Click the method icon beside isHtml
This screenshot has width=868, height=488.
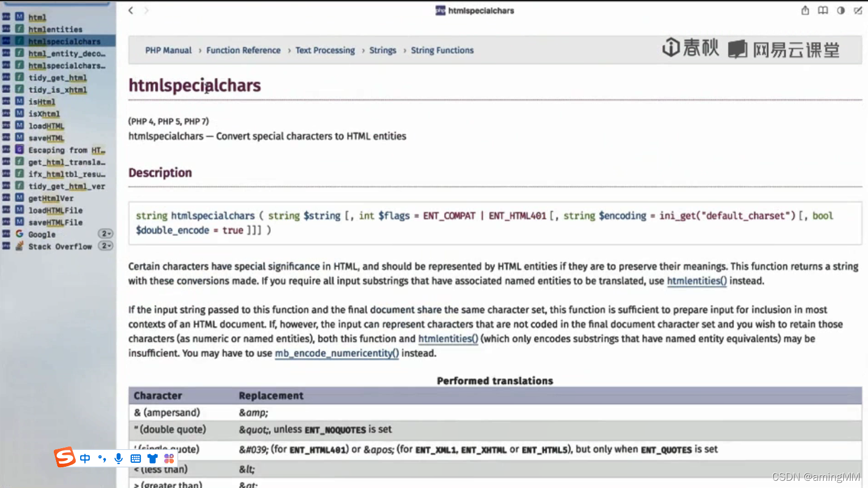20,101
